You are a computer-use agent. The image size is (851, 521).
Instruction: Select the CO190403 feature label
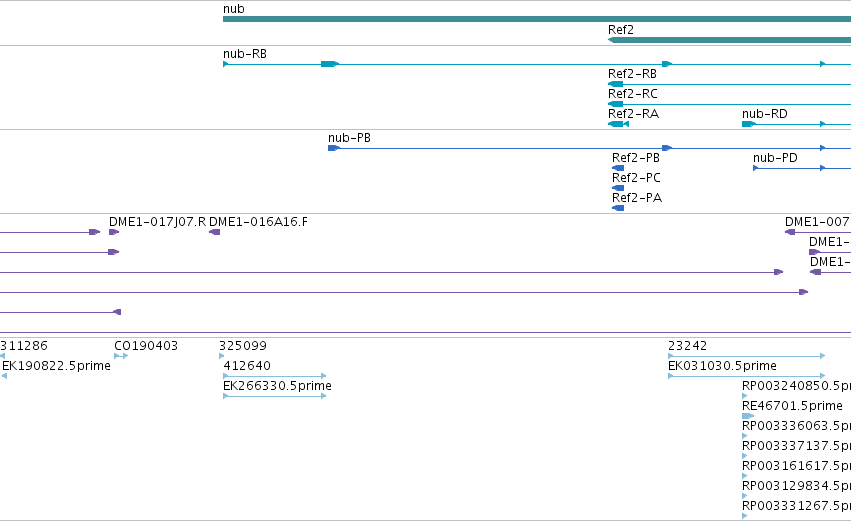tap(146, 346)
